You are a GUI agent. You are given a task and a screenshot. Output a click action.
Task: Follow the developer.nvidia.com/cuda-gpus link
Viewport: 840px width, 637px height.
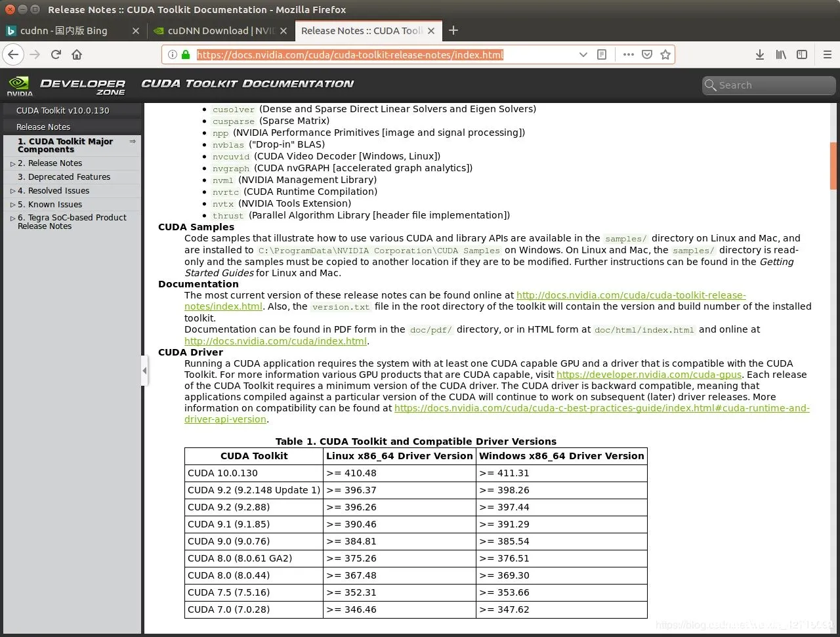[648, 375]
